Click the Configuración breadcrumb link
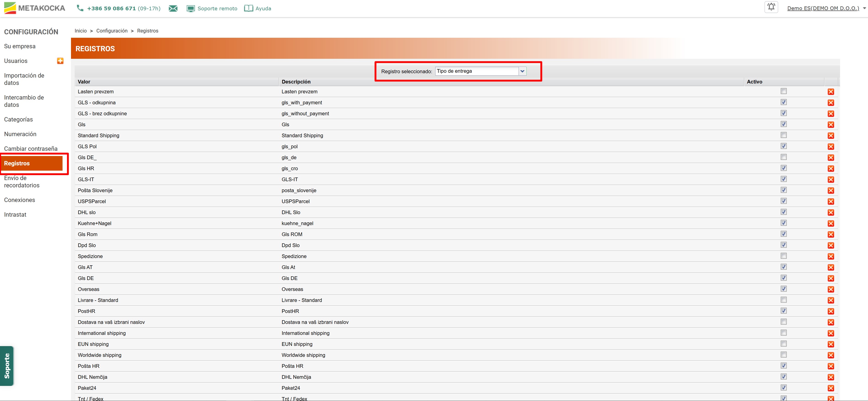The image size is (868, 401). [112, 31]
